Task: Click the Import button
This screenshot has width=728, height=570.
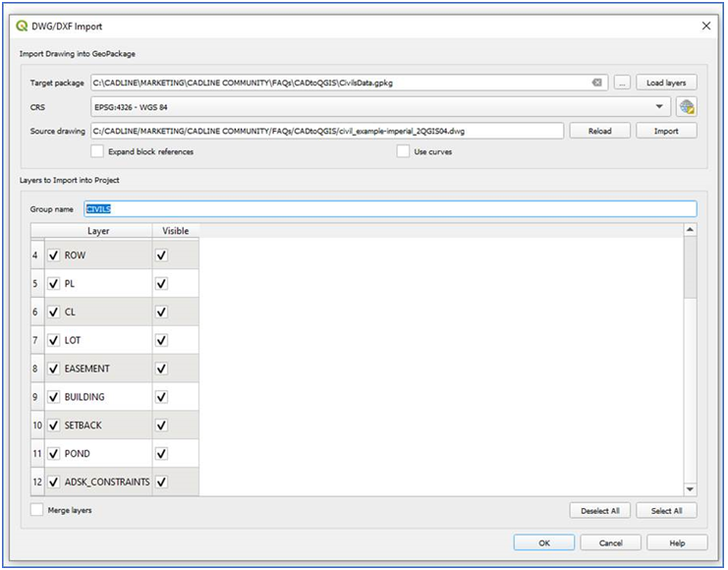Action: (666, 131)
